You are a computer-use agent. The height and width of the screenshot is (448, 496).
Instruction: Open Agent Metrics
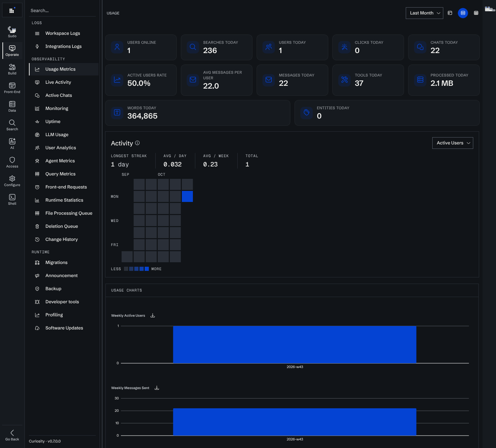coord(64,161)
